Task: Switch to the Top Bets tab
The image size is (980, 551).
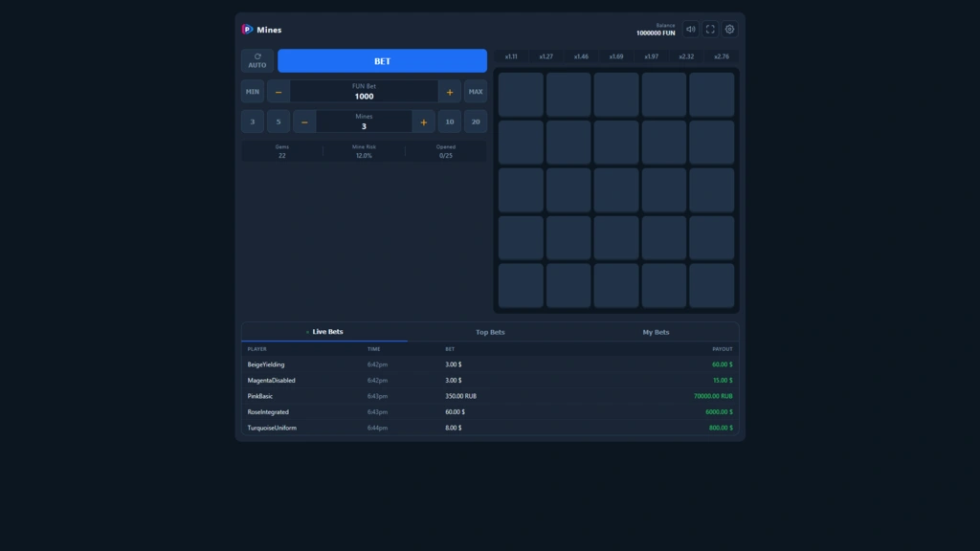Action: coord(490,332)
